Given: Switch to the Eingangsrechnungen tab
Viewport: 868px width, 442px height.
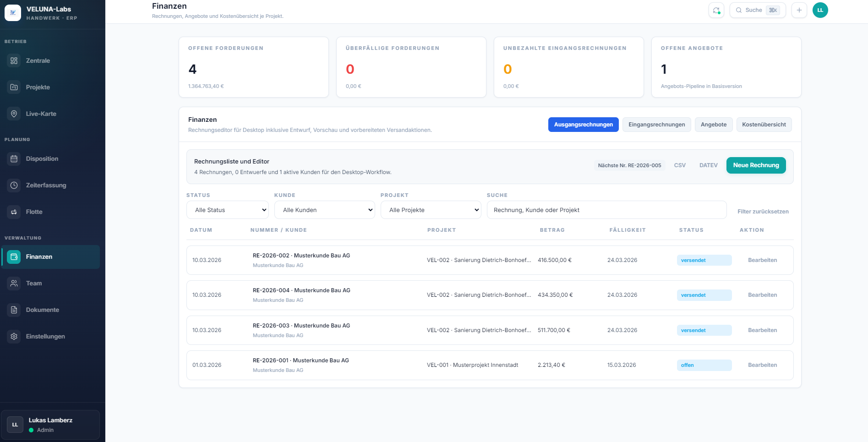Looking at the screenshot, I should (656, 124).
